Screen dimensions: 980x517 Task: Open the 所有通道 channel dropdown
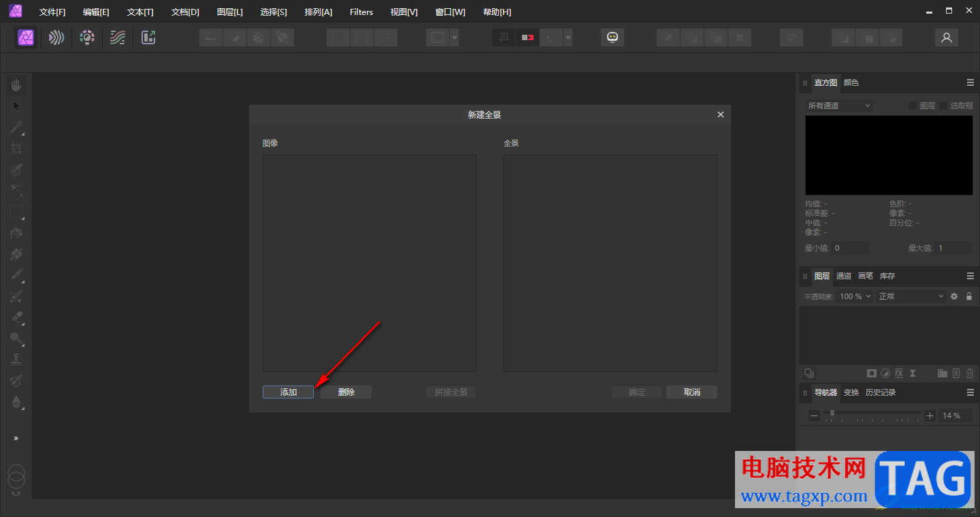click(x=838, y=106)
